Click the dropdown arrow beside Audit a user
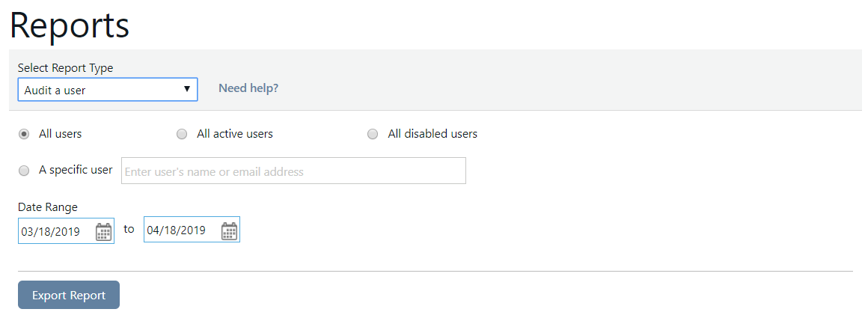The width and height of the screenshot is (868, 318). [x=187, y=88]
